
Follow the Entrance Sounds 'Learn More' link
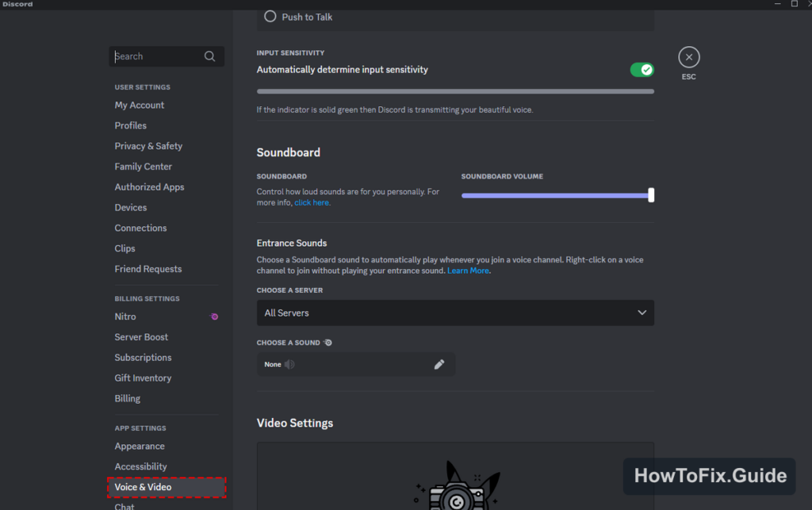[468, 270]
